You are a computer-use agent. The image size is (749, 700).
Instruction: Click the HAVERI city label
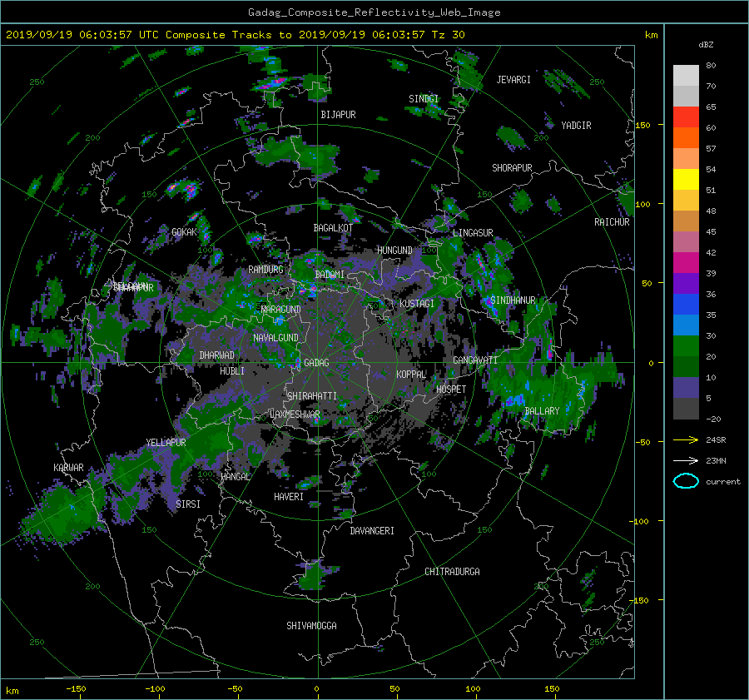point(289,497)
